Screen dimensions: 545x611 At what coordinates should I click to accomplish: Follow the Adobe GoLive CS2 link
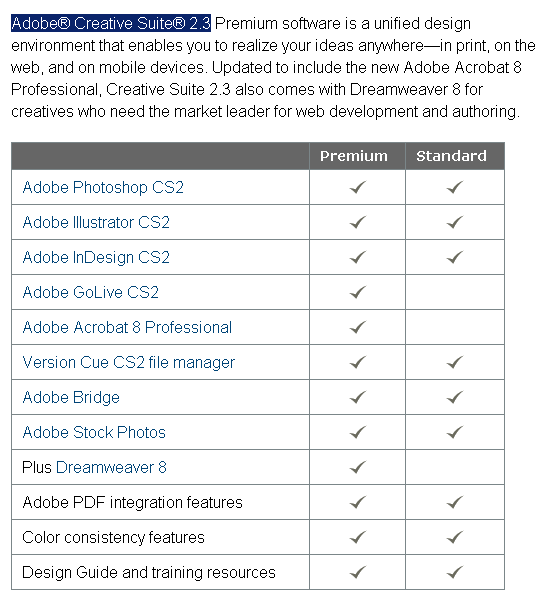[91, 292]
